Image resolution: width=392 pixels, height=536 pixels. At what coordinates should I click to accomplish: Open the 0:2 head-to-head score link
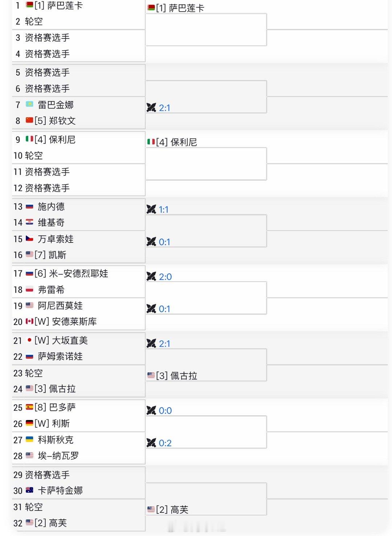tap(165, 443)
